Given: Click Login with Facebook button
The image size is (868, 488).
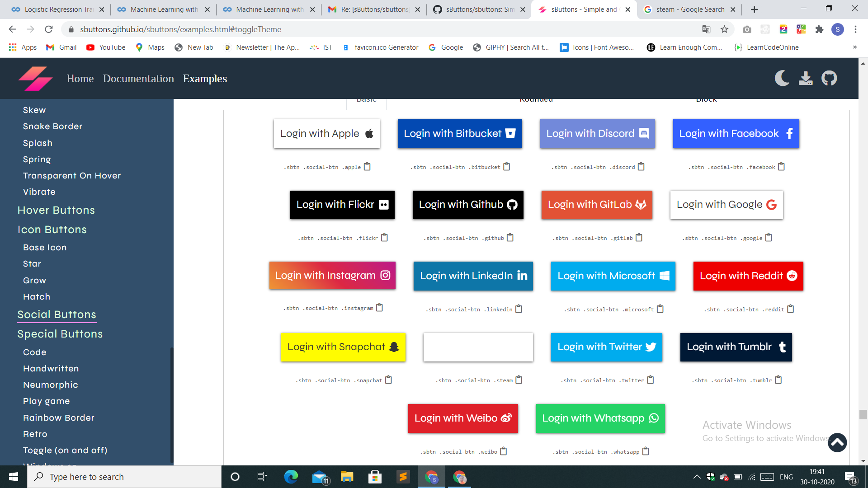Looking at the screenshot, I should tap(736, 134).
